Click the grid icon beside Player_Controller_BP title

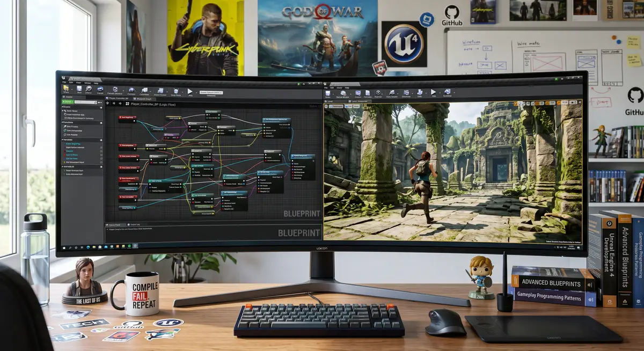coord(127,104)
